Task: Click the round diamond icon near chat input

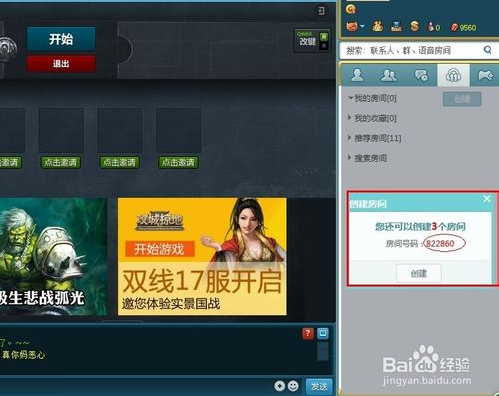Action: pyautogui.click(x=279, y=386)
